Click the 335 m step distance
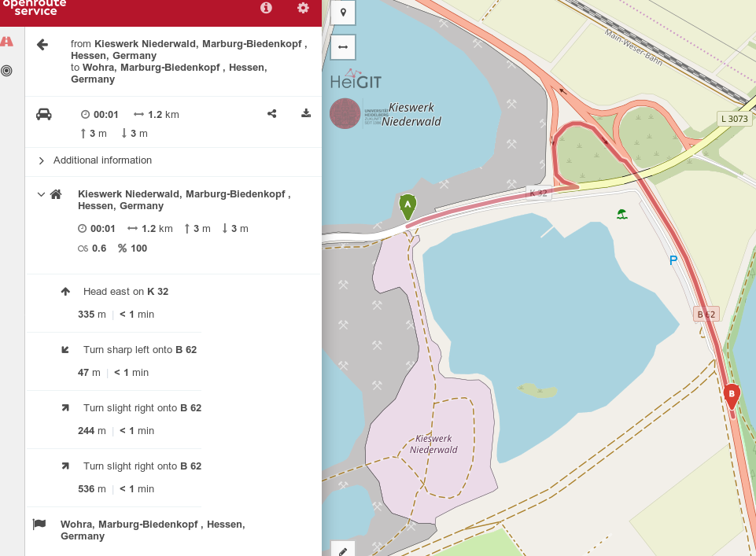The image size is (756, 556). coord(91,315)
